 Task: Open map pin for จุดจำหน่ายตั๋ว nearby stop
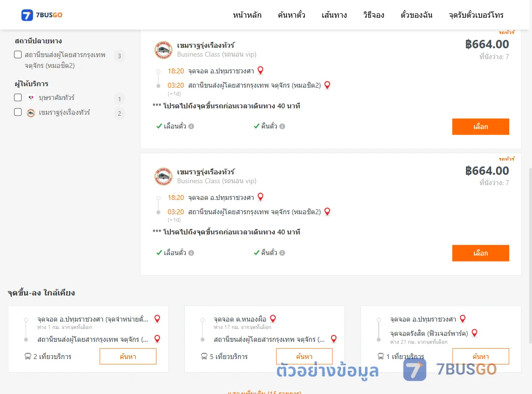pos(157,319)
